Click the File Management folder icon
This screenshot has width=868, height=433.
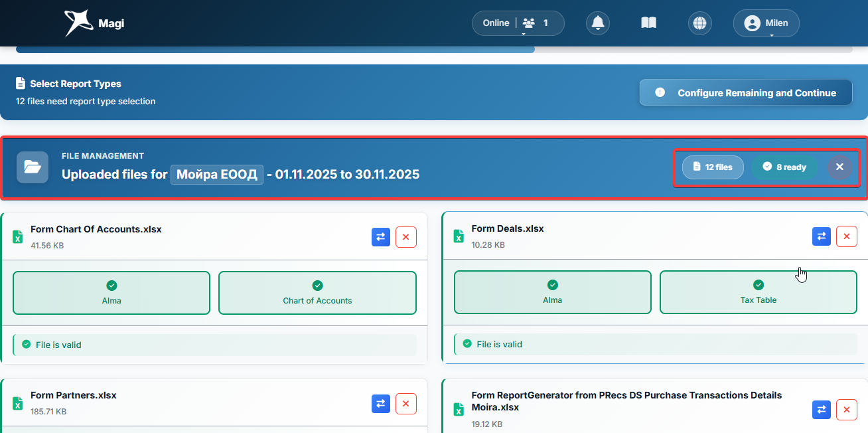coord(33,167)
